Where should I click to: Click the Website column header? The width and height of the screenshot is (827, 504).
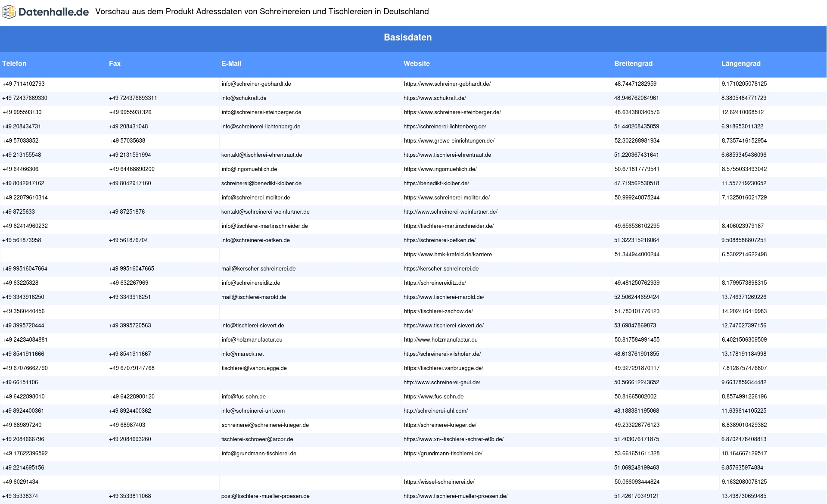click(x=417, y=63)
